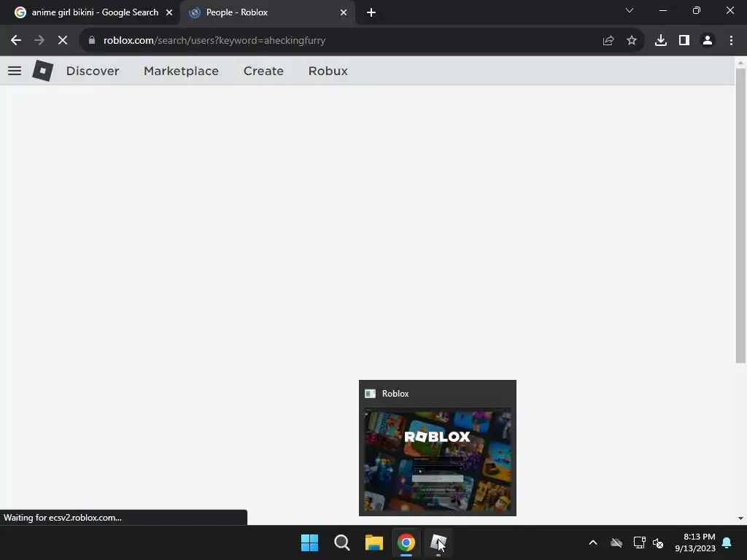
Task: Open the Discover page
Action: click(93, 71)
